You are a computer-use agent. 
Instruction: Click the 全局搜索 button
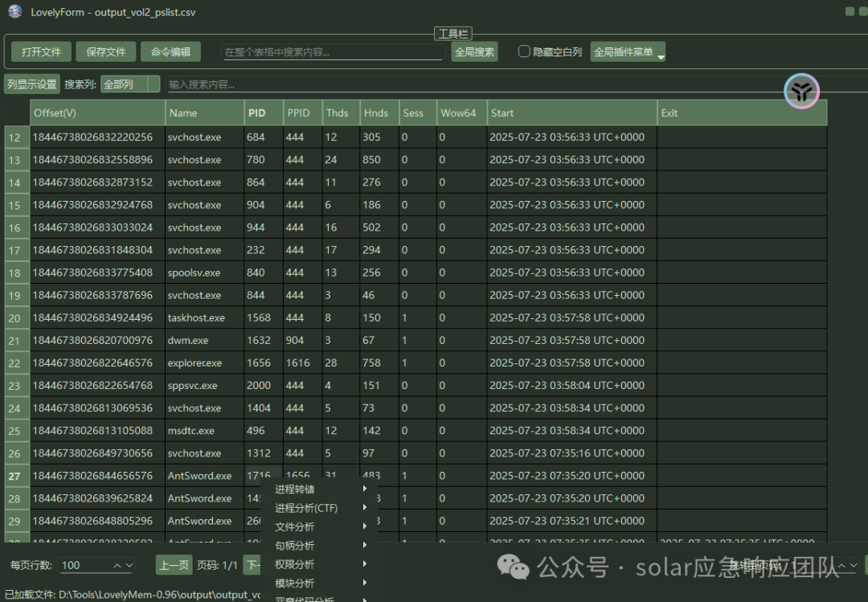474,51
